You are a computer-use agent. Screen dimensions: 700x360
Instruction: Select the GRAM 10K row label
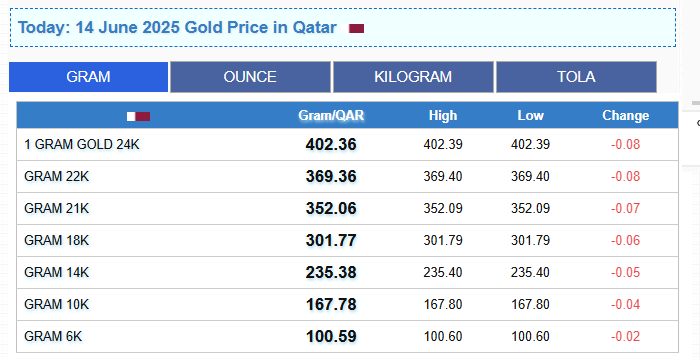point(57,304)
